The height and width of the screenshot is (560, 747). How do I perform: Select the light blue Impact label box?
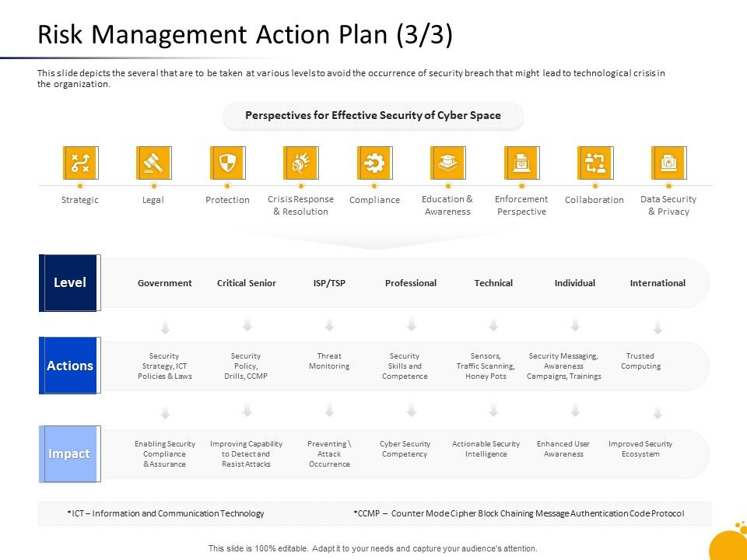pos(69,453)
